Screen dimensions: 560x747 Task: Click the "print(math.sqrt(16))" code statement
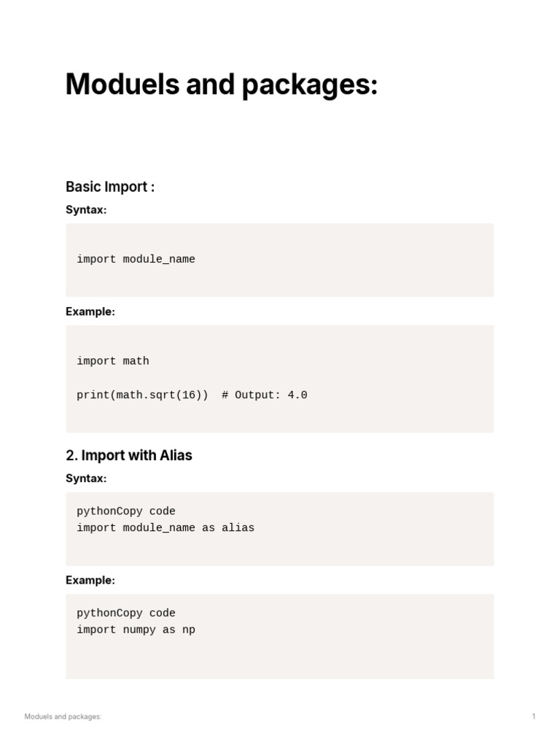tap(142, 395)
